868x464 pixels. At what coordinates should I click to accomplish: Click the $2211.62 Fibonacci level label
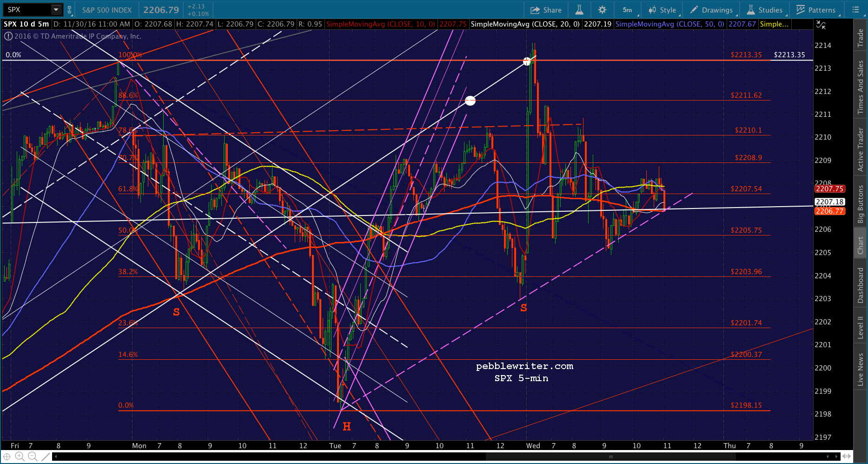coord(746,95)
